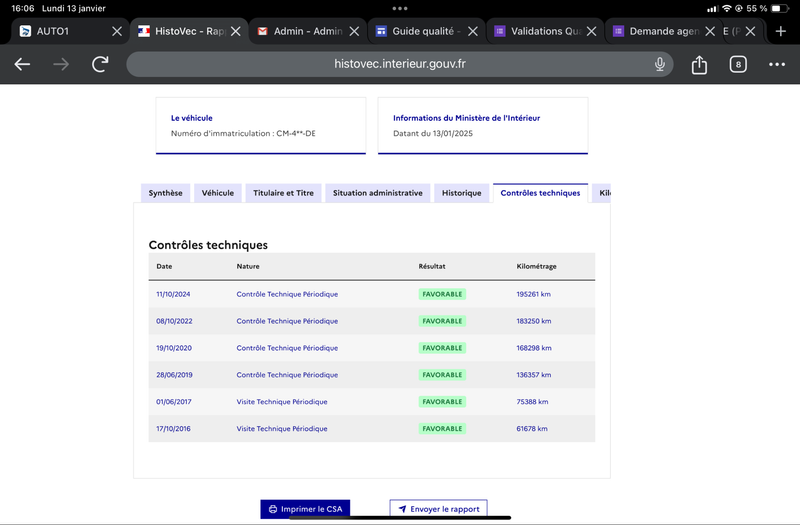Close the Admin Gmail tab

tap(354, 31)
